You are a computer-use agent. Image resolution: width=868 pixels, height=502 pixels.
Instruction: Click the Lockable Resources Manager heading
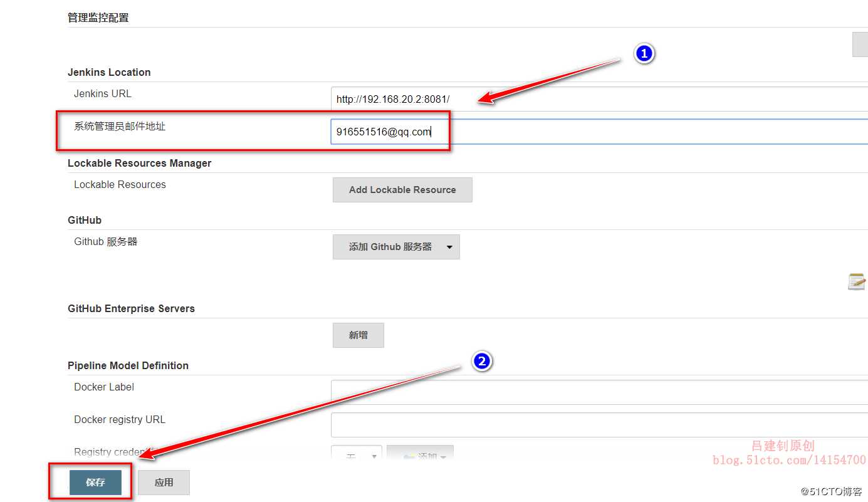(140, 163)
